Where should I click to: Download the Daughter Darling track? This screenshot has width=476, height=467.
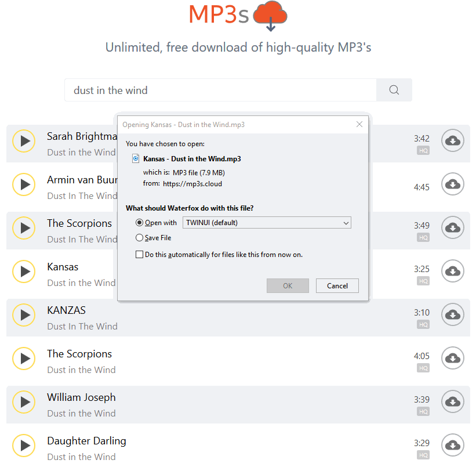pos(452,446)
